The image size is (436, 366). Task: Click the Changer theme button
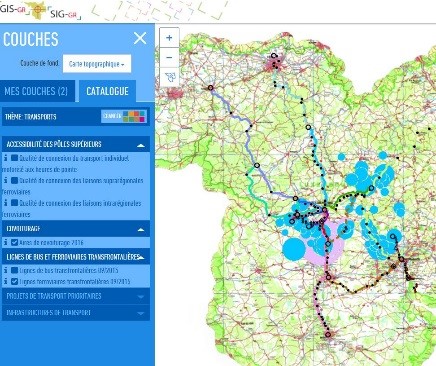pos(124,116)
